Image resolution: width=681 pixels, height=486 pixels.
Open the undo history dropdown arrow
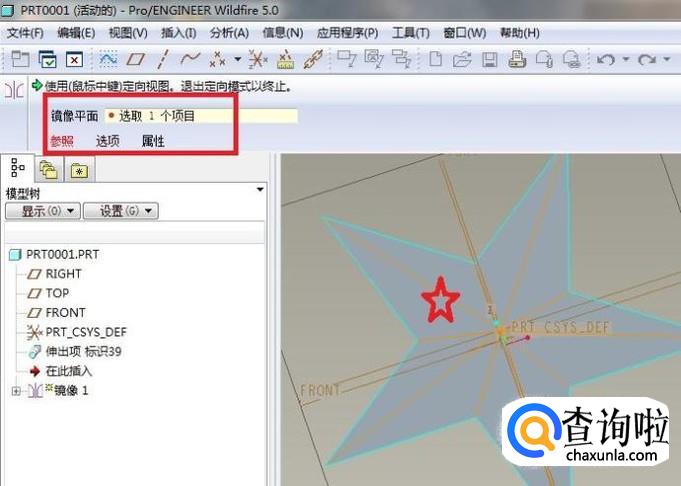pyautogui.click(x=626, y=59)
